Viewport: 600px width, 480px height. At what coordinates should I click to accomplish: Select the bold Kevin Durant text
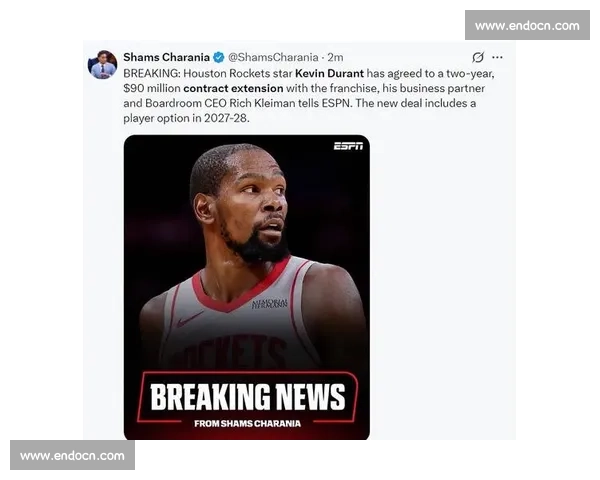[329, 73]
